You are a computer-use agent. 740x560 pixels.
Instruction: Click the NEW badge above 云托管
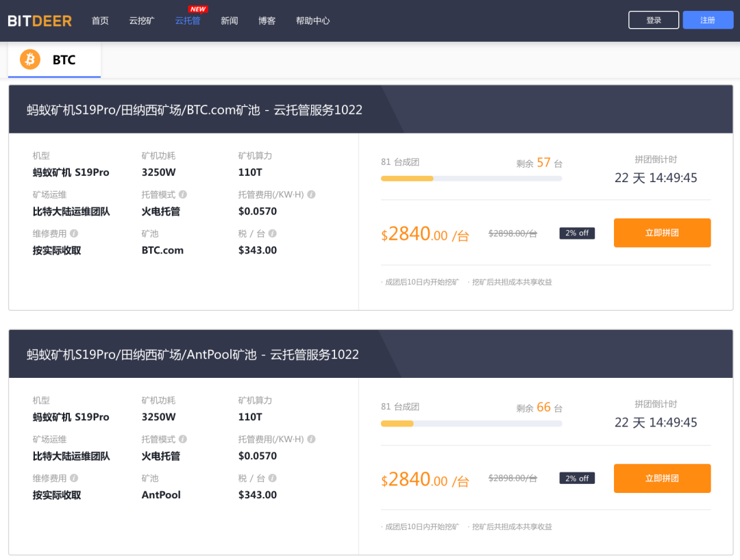point(198,9)
